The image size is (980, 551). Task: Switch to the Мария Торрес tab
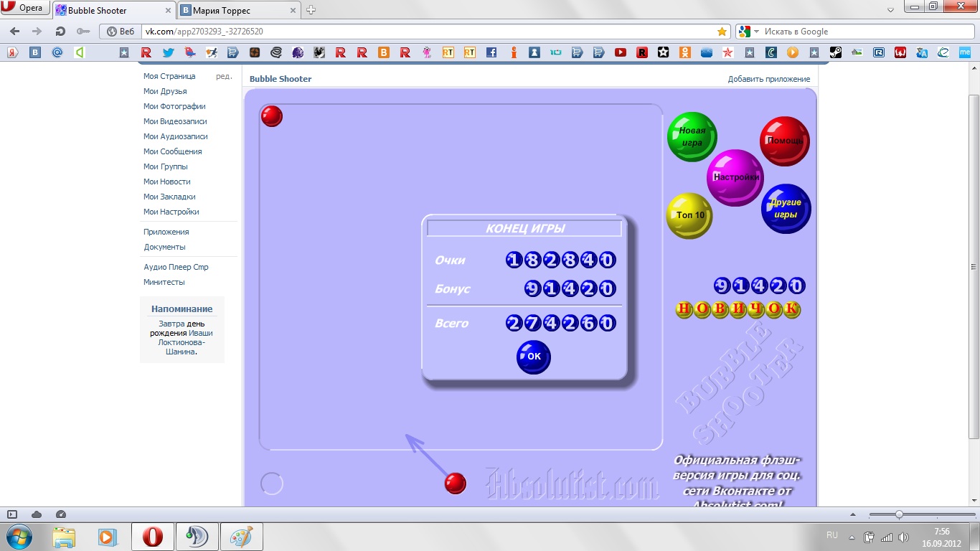(x=240, y=10)
